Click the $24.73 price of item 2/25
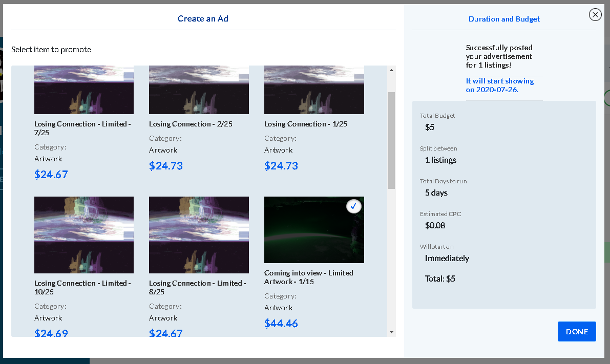Screen dimensions: 610x364 (166, 166)
